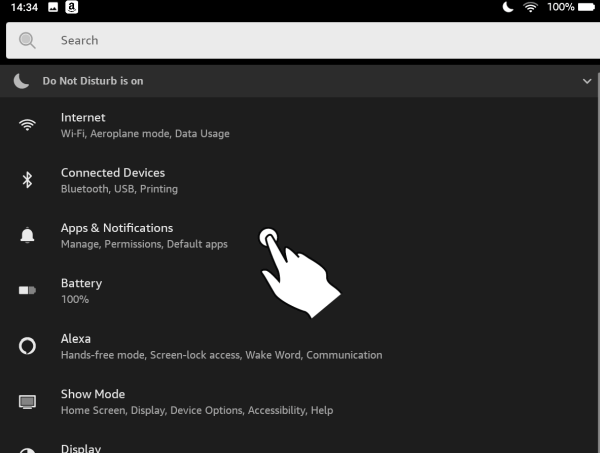Open the partially visible Display settings row

(x=298, y=442)
